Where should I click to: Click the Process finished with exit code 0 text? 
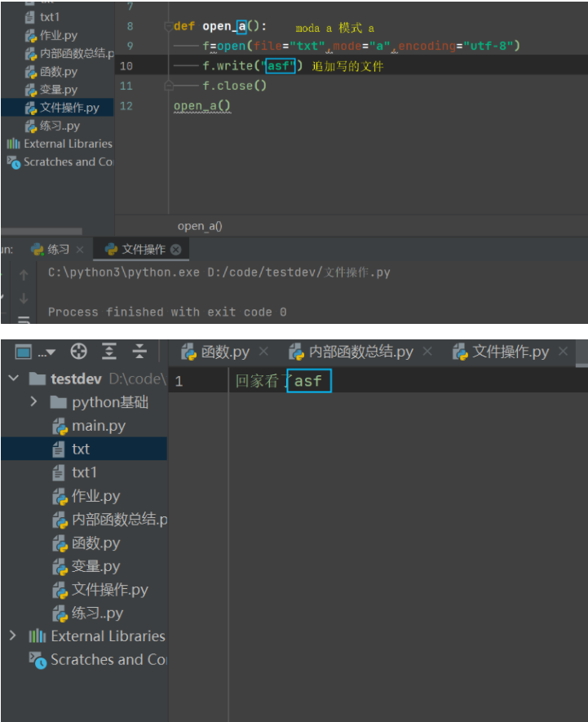click(167, 312)
